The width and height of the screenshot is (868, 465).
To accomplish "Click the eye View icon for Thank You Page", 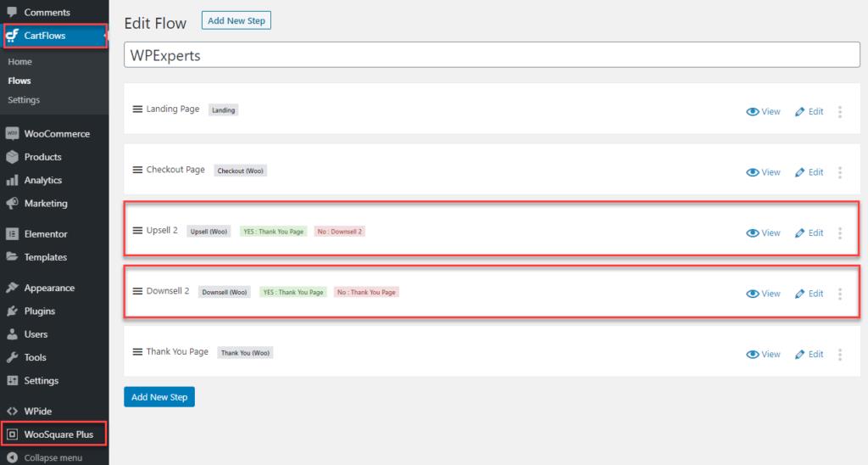I will [x=752, y=355].
